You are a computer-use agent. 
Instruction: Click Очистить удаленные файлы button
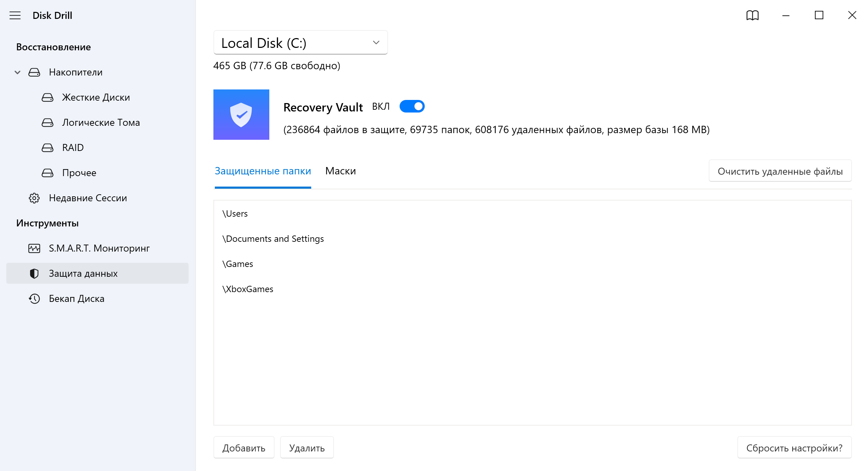click(779, 171)
